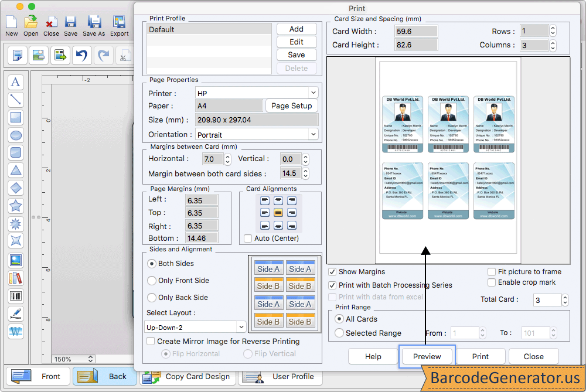The height and width of the screenshot is (392, 586).
Task: Open the Printer dropdown showing HP
Action: point(257,93)
